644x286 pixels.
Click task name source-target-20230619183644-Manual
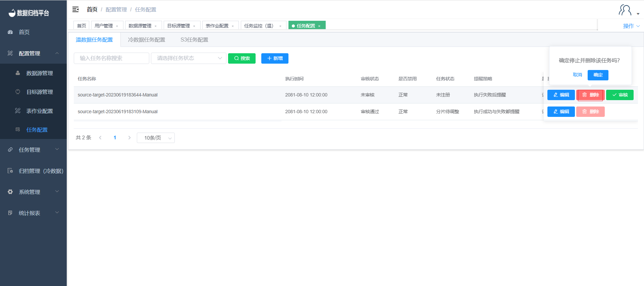(118, 95)
